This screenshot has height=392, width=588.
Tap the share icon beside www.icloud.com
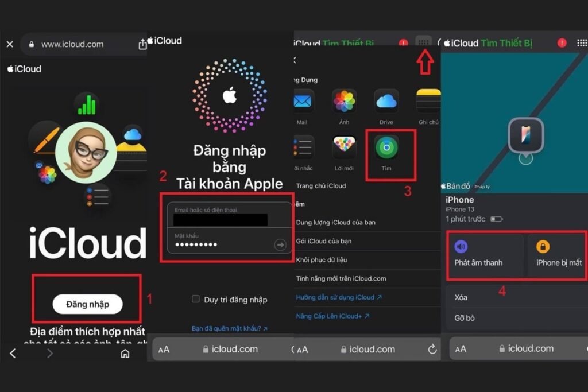(142, 44)
